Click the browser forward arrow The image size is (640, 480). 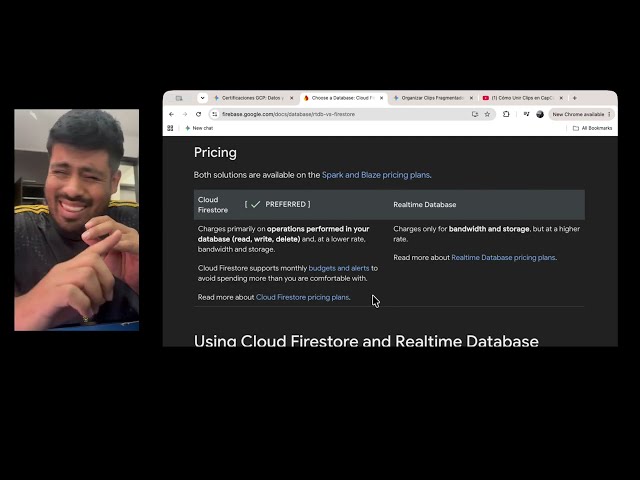(x=185, y=114)
